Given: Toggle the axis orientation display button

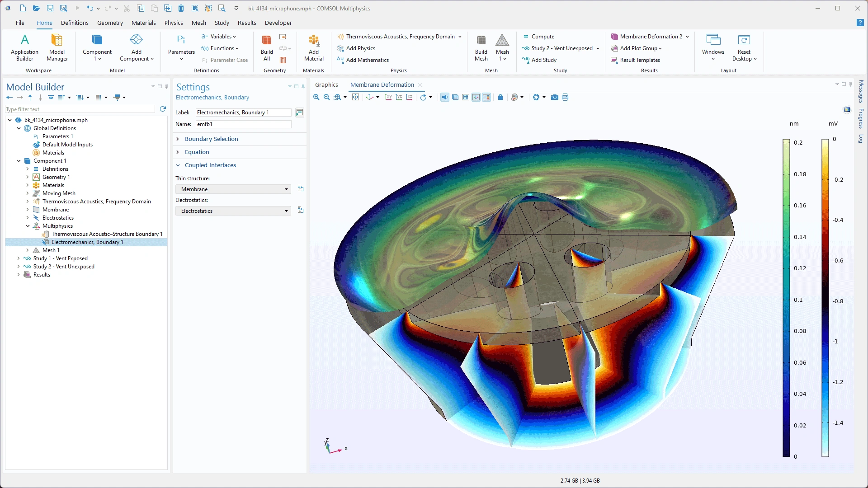Looking at the screenshot, I should 476,97.
